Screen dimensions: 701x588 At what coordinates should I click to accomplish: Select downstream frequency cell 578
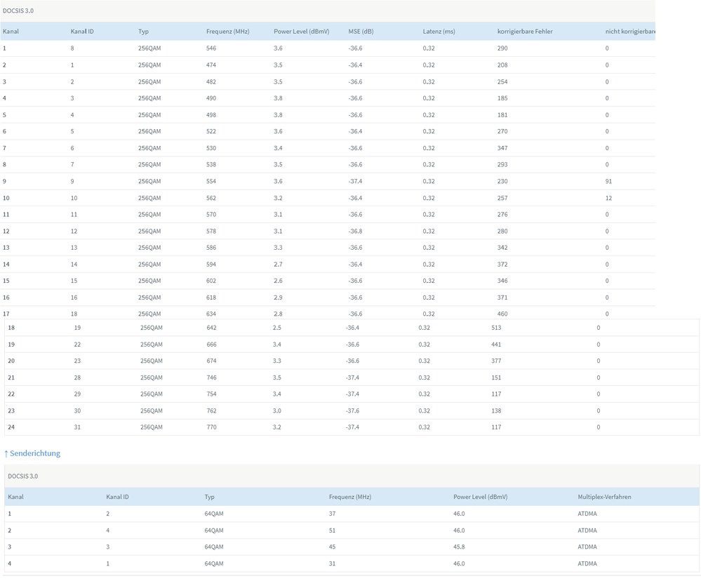(211, 231)
